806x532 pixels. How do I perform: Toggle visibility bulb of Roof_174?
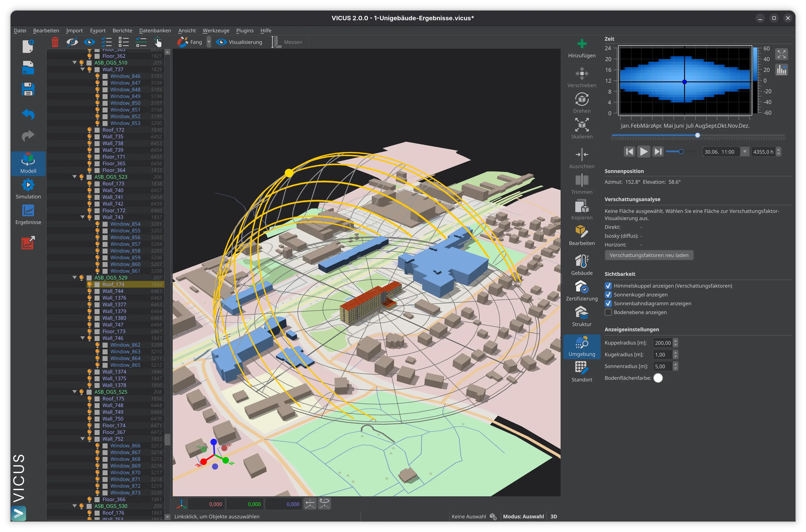(x=89, y=284)
